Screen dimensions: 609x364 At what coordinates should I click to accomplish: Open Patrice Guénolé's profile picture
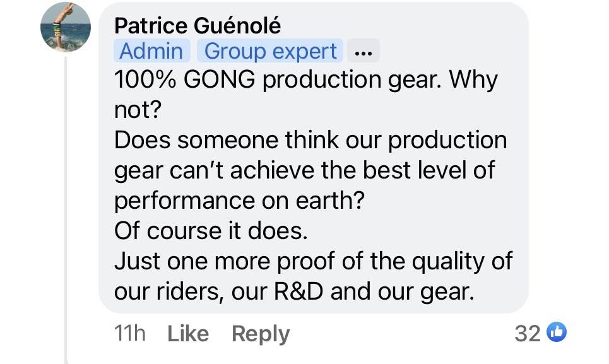[66, 28]
